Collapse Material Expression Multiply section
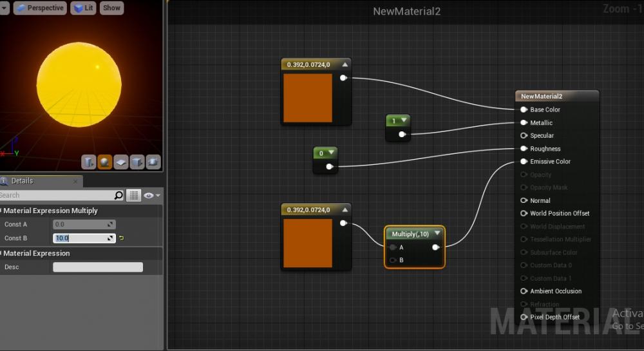This screenshot has width=644, height=351. (x=1, y=211)
